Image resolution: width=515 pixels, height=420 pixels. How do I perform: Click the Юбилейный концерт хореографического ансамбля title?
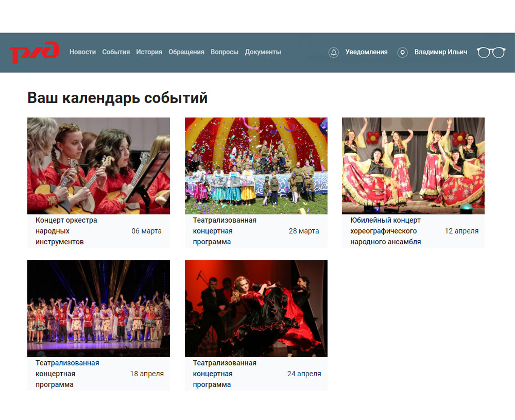coord(385,231)
